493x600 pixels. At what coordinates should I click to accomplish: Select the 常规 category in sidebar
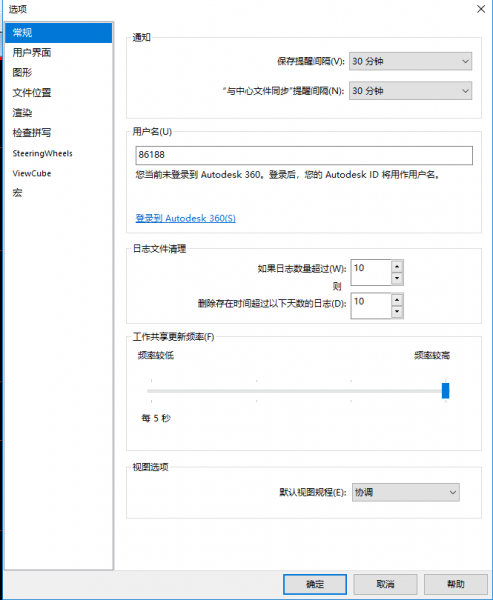[59, 33]
